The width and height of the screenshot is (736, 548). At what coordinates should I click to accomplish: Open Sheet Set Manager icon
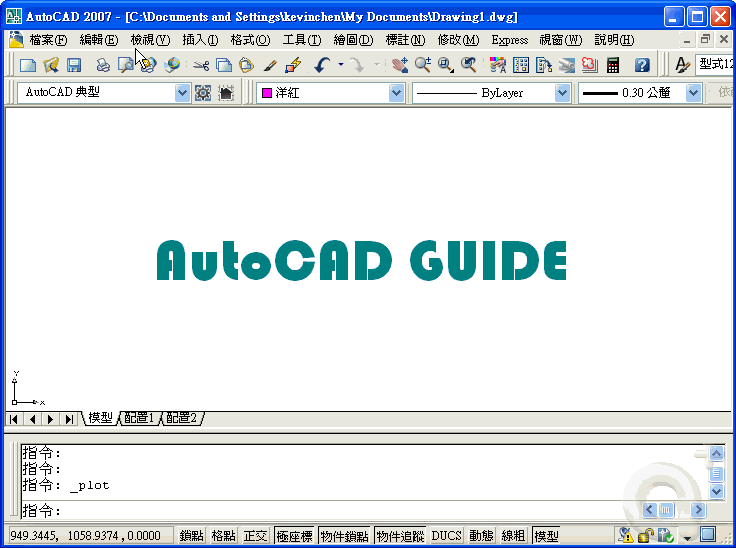tap(567, 65)
